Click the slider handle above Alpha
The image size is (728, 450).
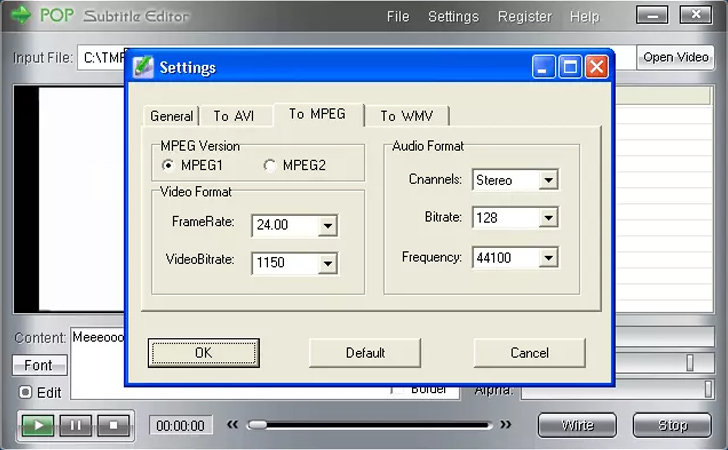point(690,363)
